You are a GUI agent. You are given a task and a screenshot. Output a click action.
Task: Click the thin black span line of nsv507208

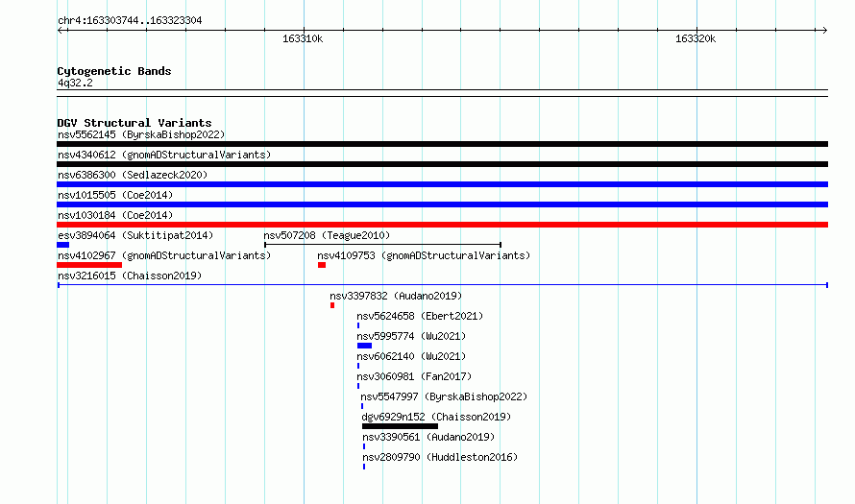pos(382,245)
